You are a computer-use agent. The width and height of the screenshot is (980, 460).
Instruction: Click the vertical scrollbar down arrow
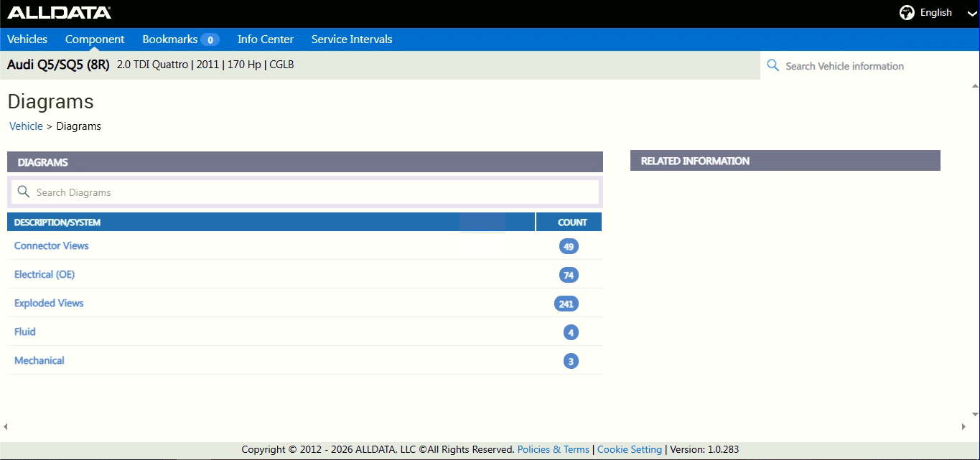975,414
